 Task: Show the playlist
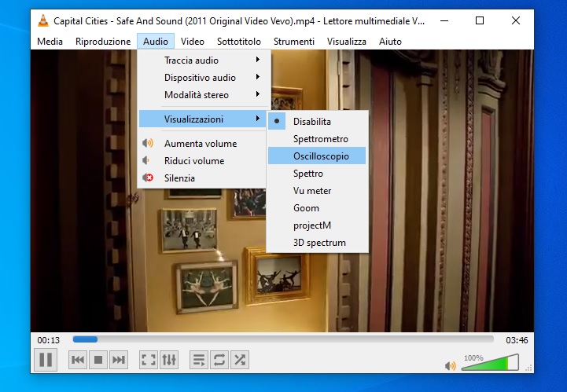coord(199,360)
